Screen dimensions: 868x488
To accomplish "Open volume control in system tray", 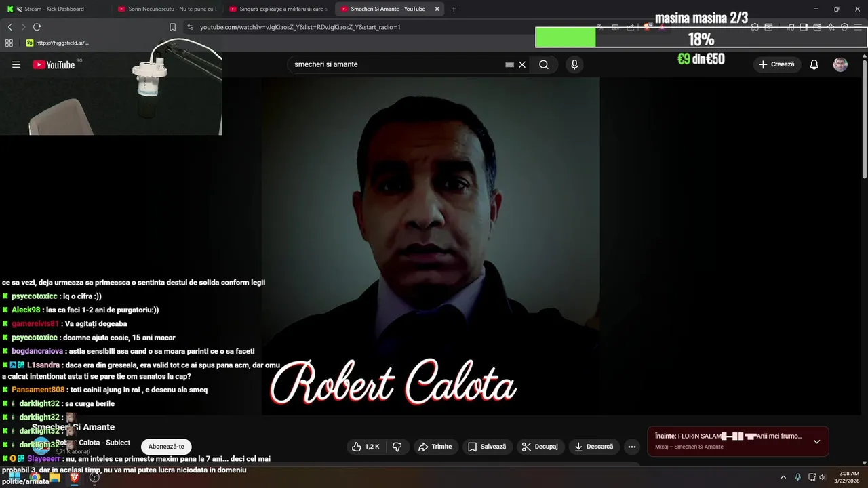I will coord(823,477).
